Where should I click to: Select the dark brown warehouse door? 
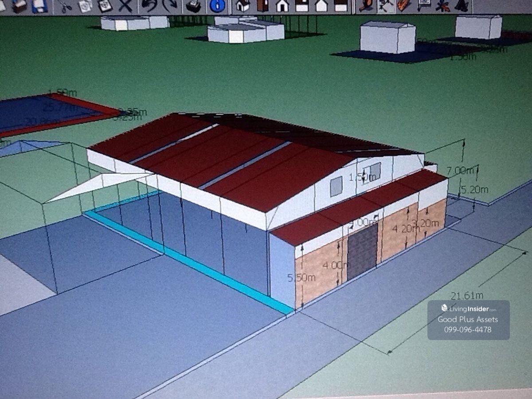click(363, 252)
